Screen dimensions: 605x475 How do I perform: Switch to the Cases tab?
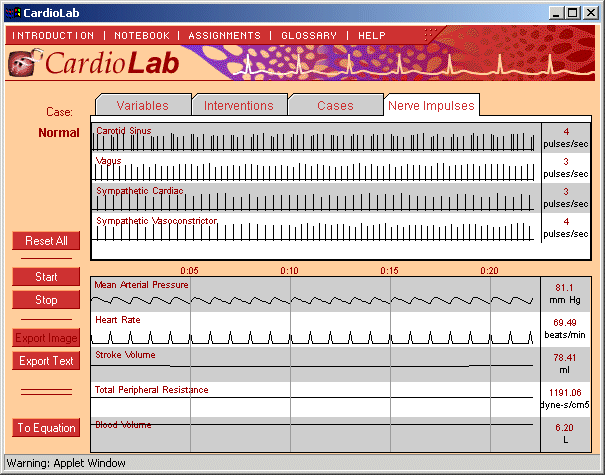point(335,105)
